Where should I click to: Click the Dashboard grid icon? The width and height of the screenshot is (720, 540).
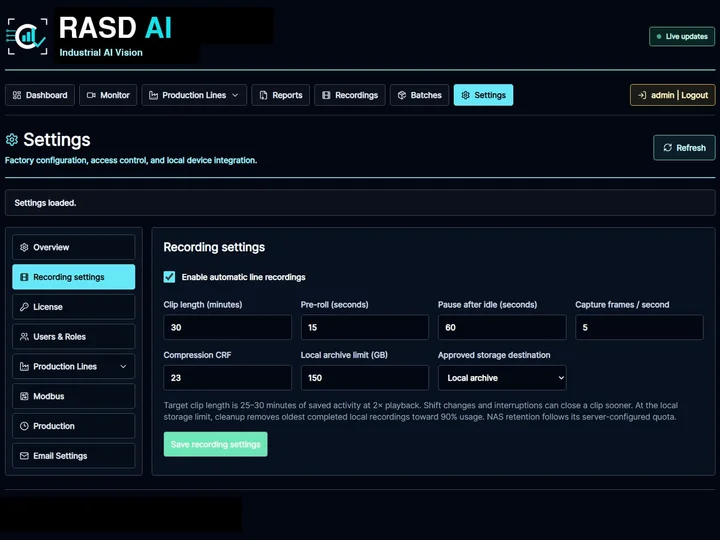(17, 95)
